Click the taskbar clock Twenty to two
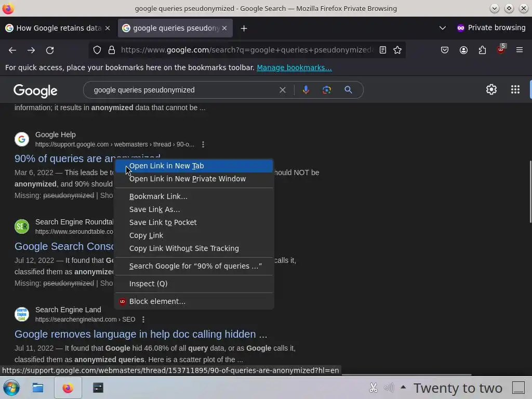Screen dimensions: 532x399 (458, 388)
